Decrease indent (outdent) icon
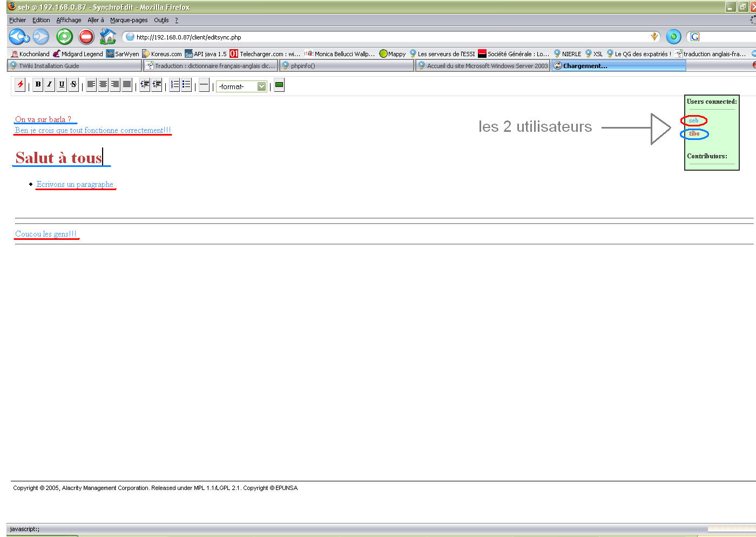 point(145,85)
